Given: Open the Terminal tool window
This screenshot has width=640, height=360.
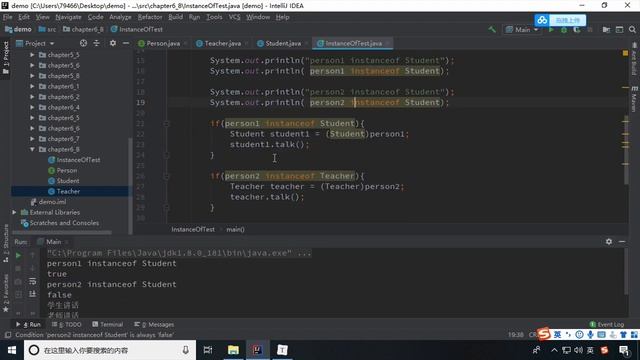Looking at the screenshot, I should coord(108,324).
